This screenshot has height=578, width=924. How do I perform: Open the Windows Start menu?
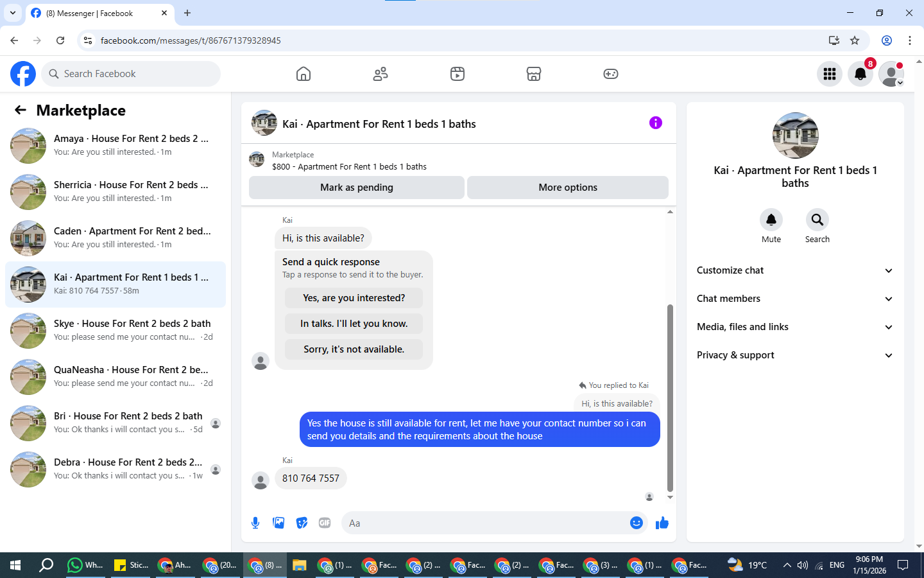point(15,565)
